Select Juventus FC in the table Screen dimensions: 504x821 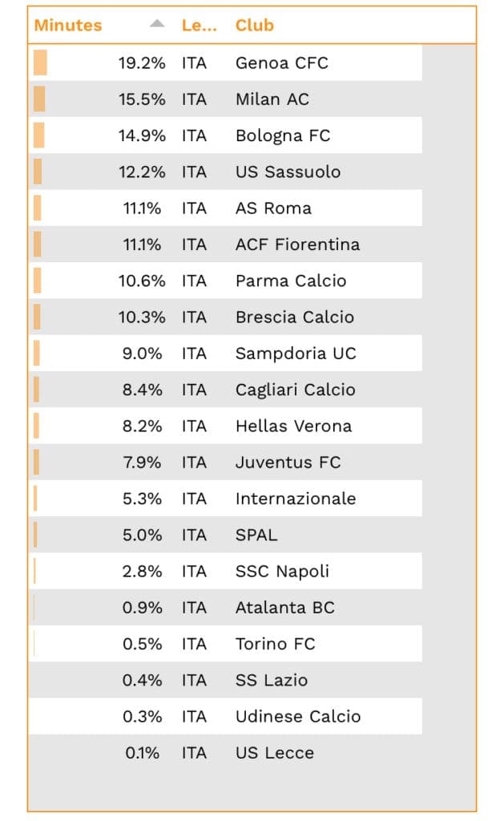click(288, 463)
